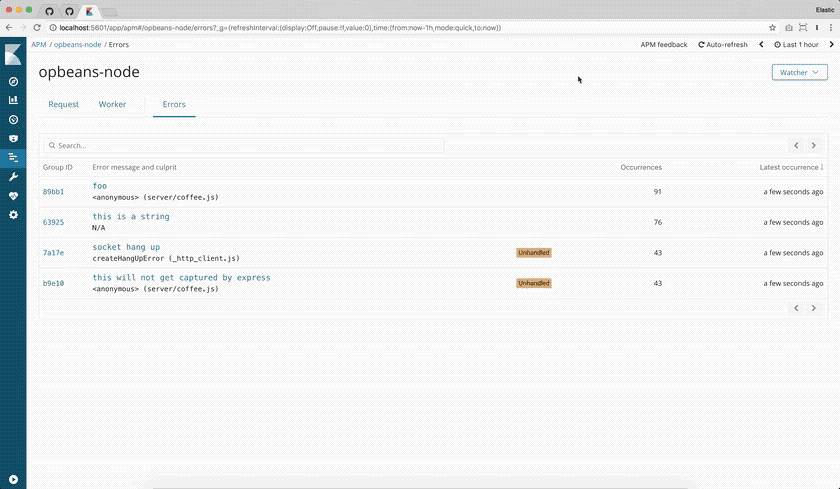Viewport: 840px width, 489px height.
Task: Open 'socket hang up' error
Action: [x=126, y=247]
